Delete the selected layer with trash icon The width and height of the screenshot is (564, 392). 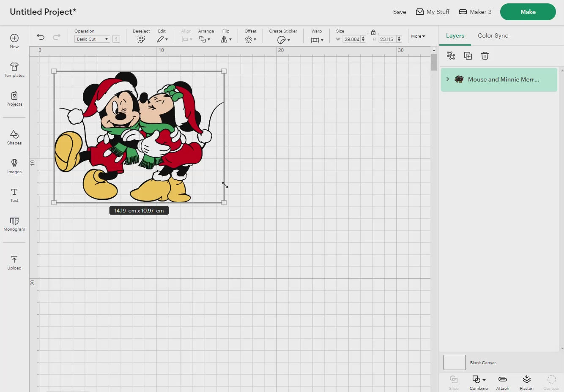[x=485, y=56]
